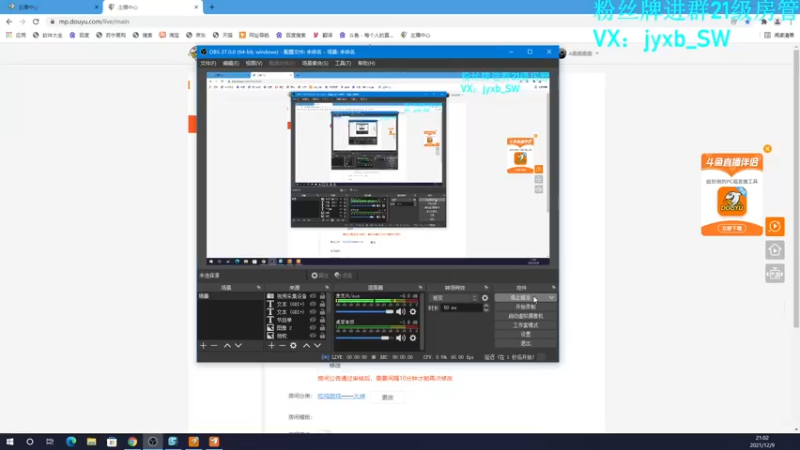The image size is (800, 450).
Task: Open settings gear for the 桌面音频 audio channel
Action: tap(413, 338)
